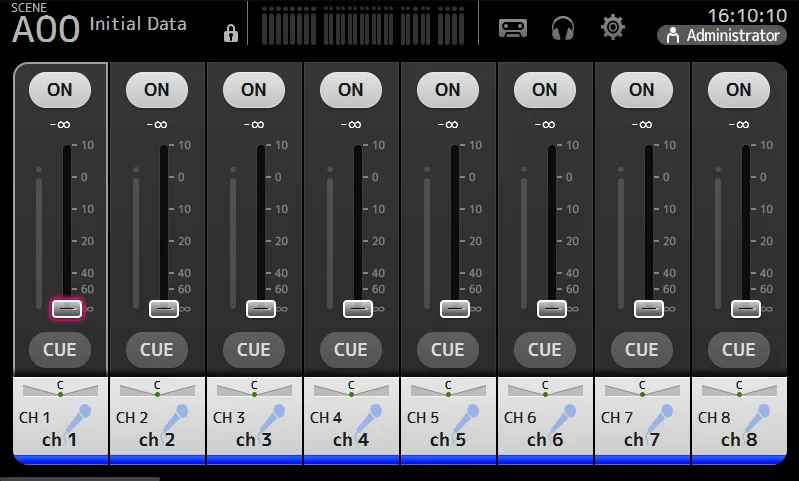Enable CUE on channel 3
The image size is (799, 481).
pyautogui.click(x=254, y=350)
